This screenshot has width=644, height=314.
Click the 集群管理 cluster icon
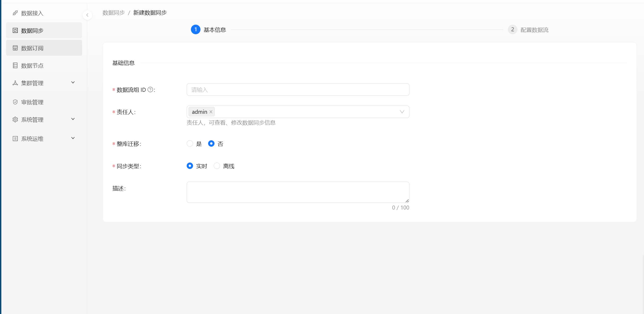pyautogui.click(x=15, y=83)
